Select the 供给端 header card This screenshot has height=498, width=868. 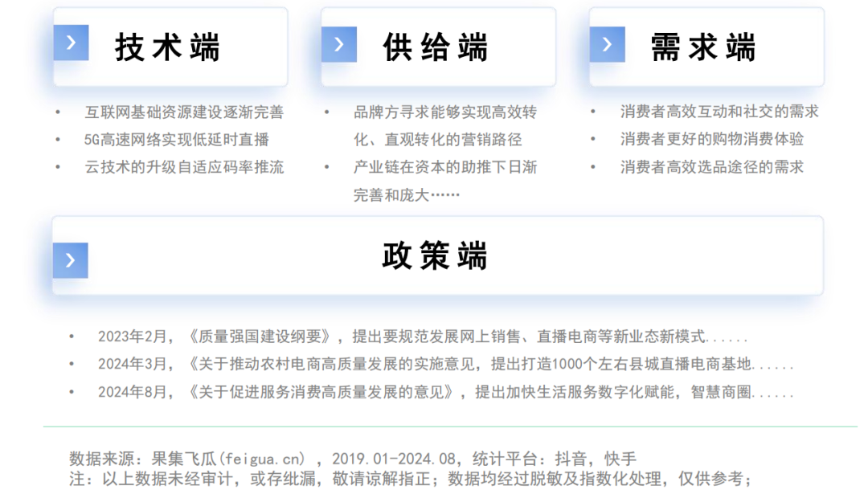pos(438,46)
